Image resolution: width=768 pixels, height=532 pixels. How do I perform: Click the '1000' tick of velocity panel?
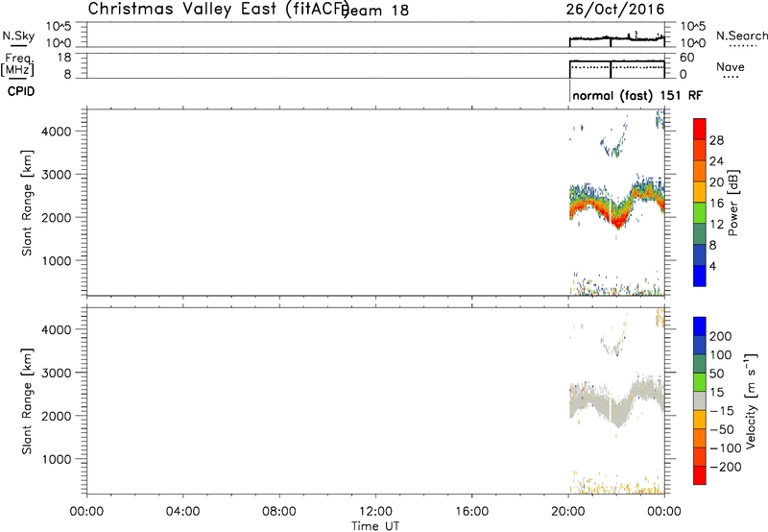pos(57,459)
